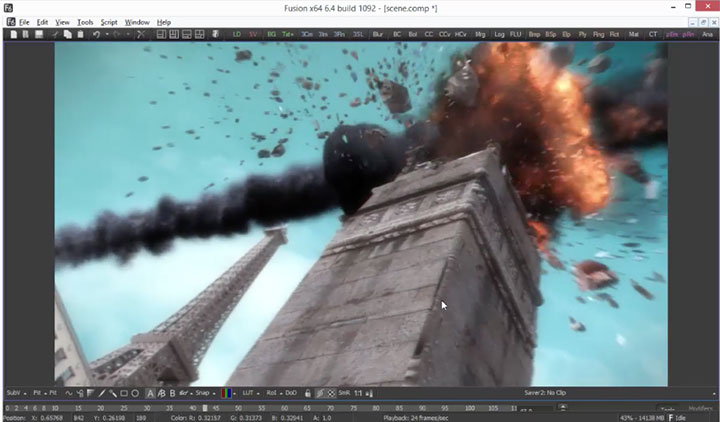Add a Background (BG) tool
The height and width of the screenshot is (422, 720).
coord(271,34)
